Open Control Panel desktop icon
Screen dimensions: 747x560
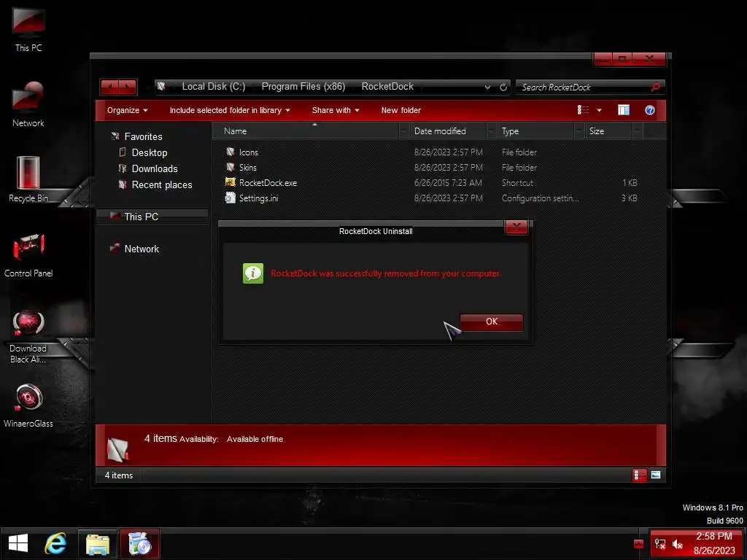(28, 254)
